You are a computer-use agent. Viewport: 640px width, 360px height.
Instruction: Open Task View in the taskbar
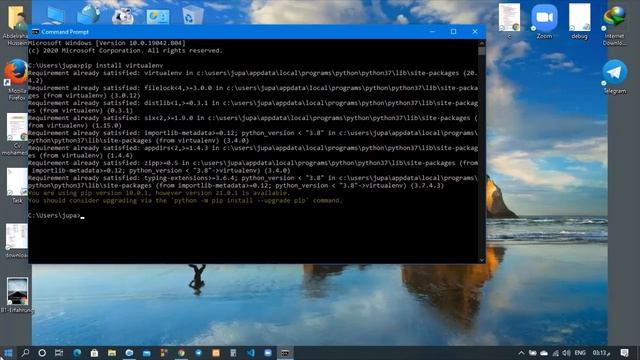(x=59, y=353)
